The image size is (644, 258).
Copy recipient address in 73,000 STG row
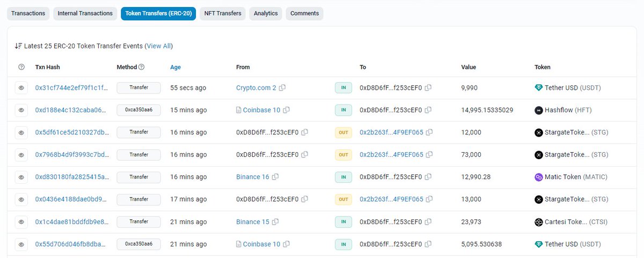429,155
